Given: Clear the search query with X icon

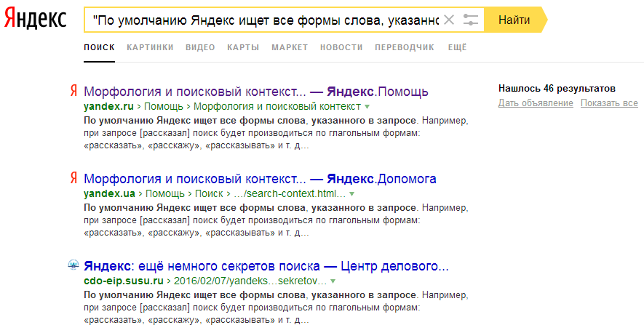Looking at the screenshot, I should [x=449, y=20].
